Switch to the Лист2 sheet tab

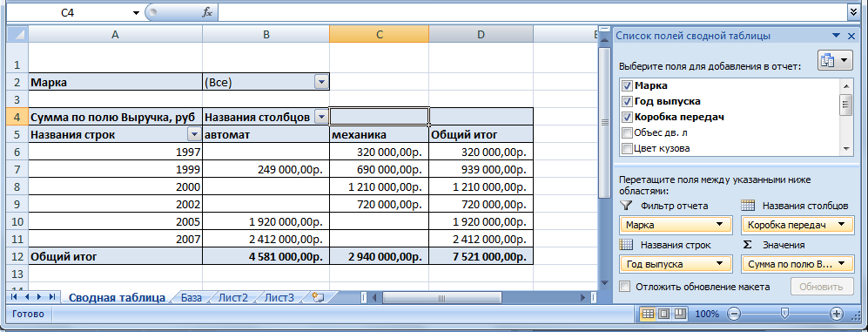pos(232,298)
